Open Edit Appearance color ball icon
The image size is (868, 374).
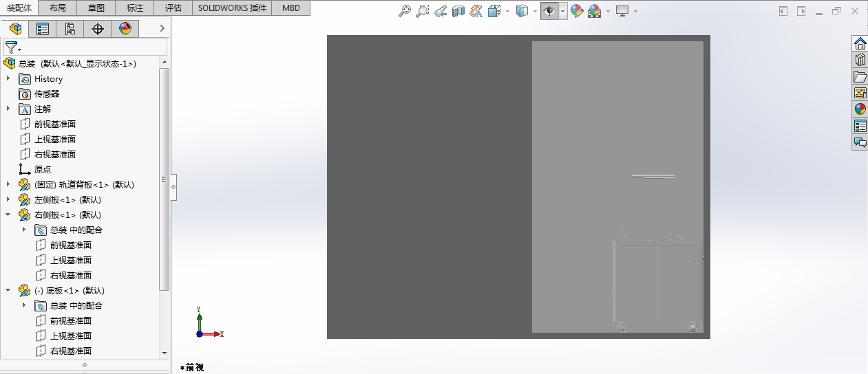coord(577,11)
